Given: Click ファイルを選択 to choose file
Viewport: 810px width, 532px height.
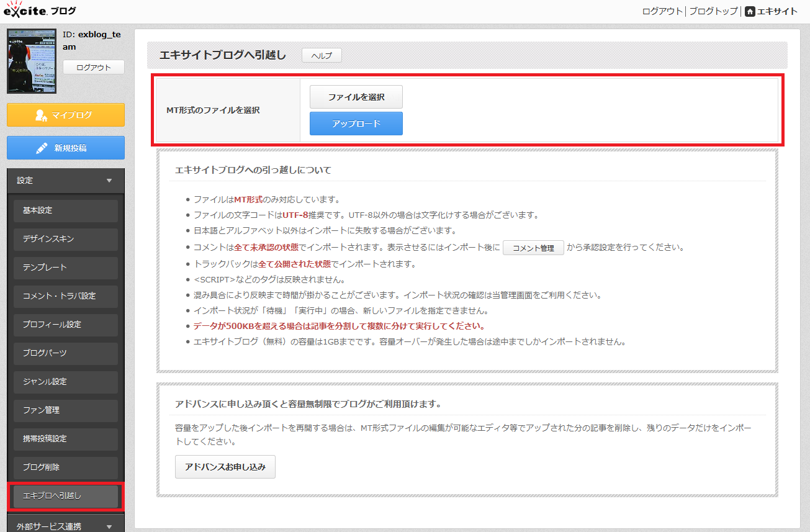Looking at the screenshot, I should click(356, 97).
